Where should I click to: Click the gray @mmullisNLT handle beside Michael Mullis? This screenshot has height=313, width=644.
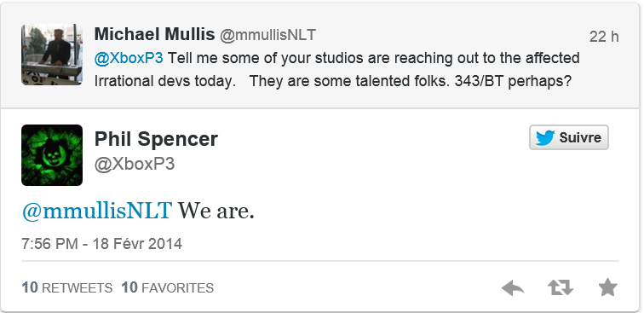pyautogui.click(x=267, y=35)
